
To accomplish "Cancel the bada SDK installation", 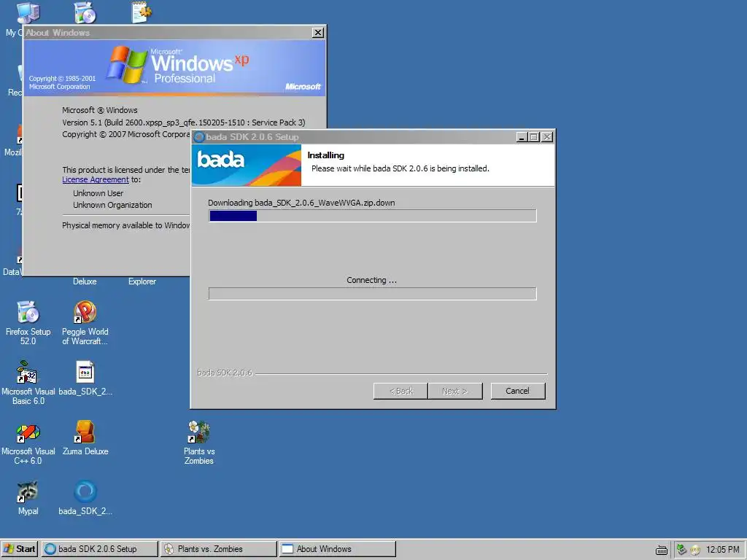I will [x=517, y=391].
